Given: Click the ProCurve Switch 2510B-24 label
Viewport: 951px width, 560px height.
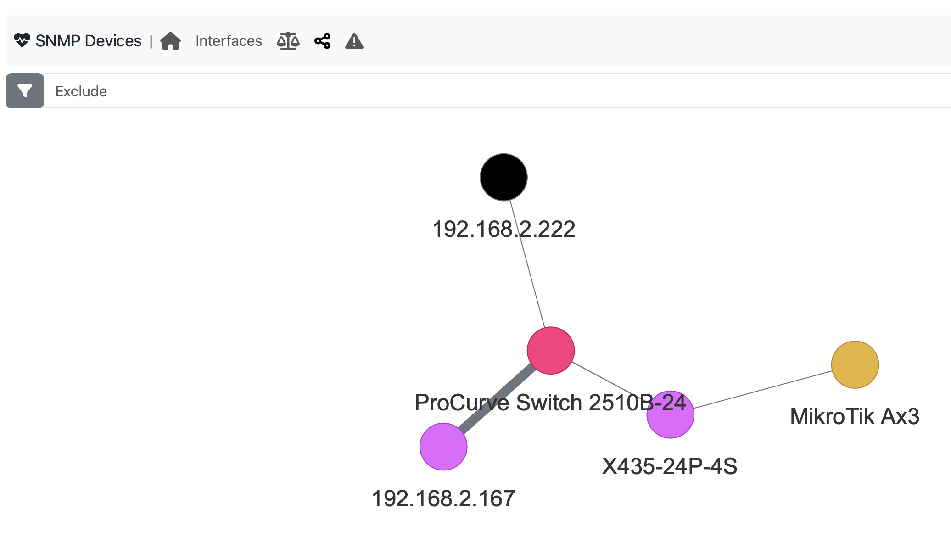Looking at the screenshot, I should [550, 403].
